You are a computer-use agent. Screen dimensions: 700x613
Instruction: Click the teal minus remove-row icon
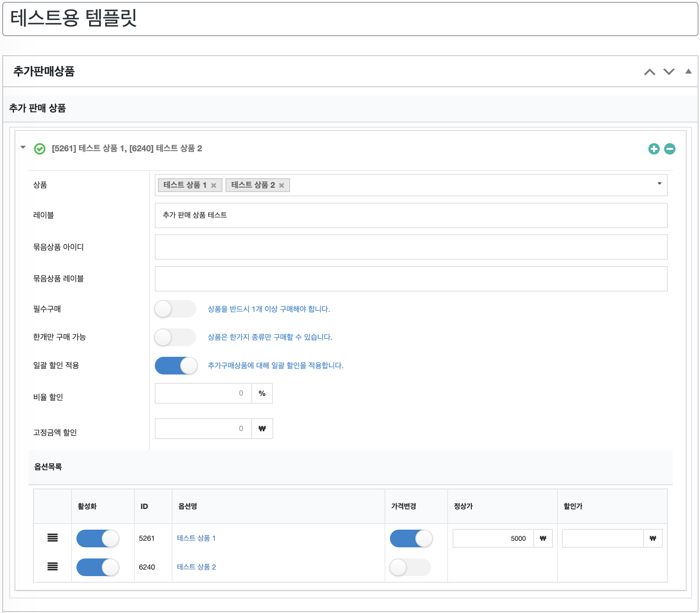click(x=670, y=149)
